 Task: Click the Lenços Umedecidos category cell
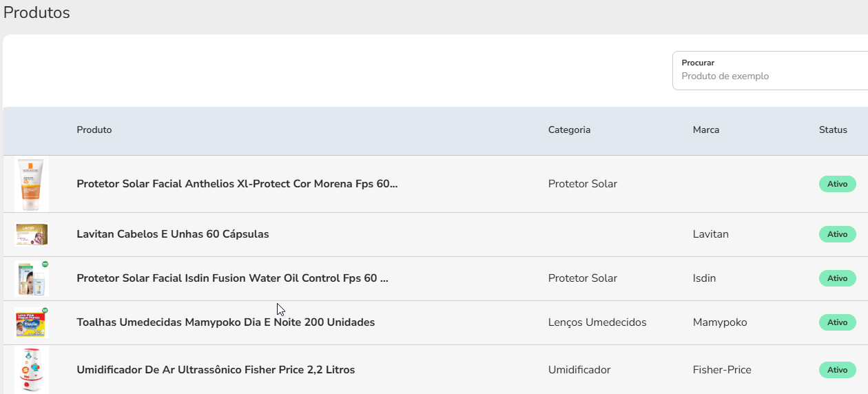tap(597, 322)
